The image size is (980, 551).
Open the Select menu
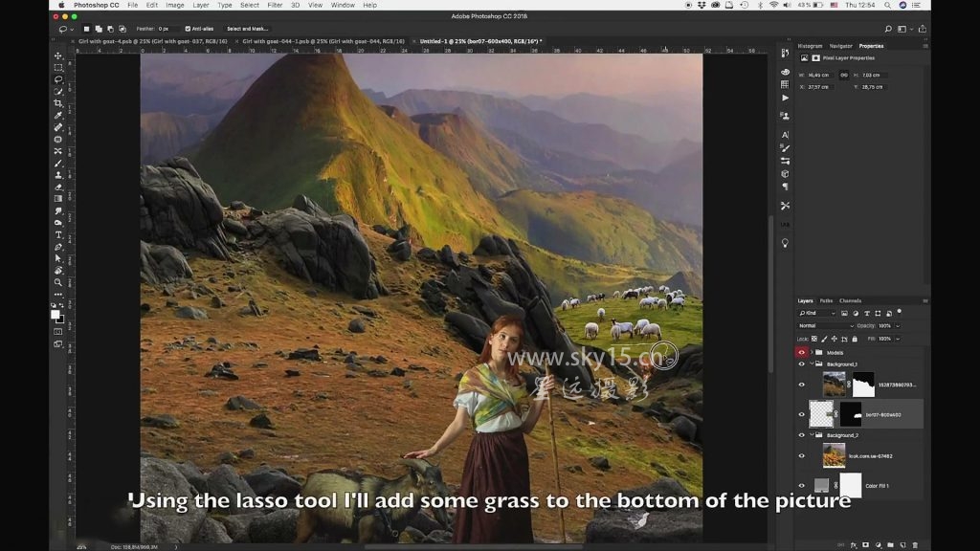click(x=250, y=5)
